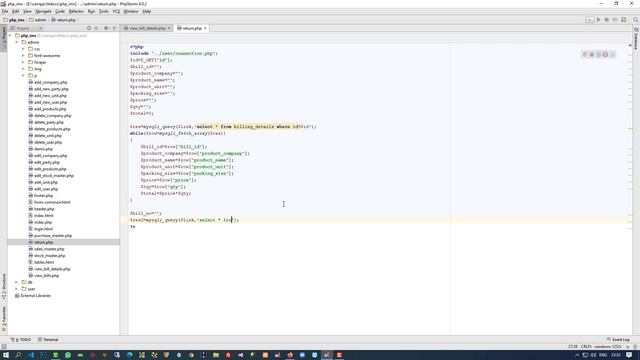640x360 pixels.
Task: Click the hide Project panel icon
Action: 115,28
